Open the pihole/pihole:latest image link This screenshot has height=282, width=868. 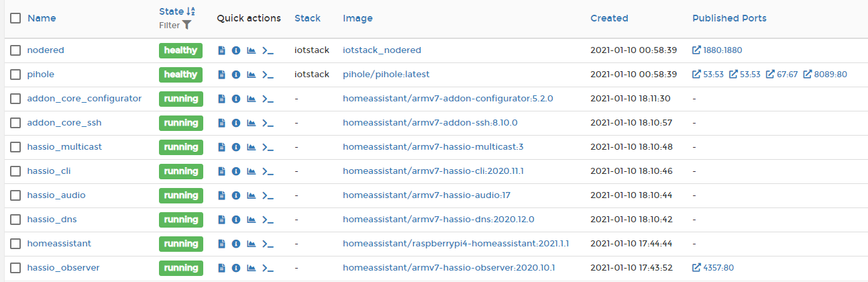point(386,75)
